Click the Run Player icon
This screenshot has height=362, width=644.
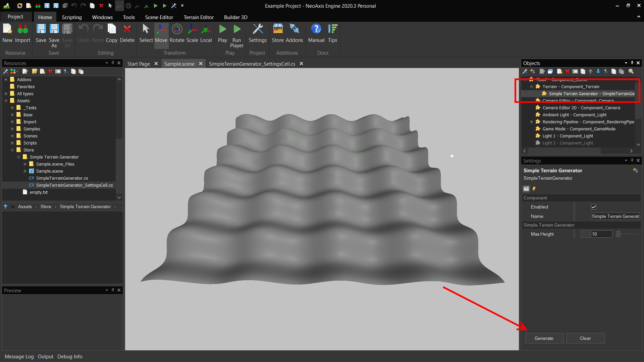237,29
